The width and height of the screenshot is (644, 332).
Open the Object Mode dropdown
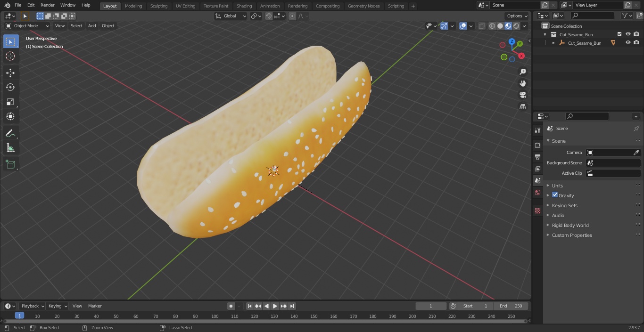[x=27, y=26]
